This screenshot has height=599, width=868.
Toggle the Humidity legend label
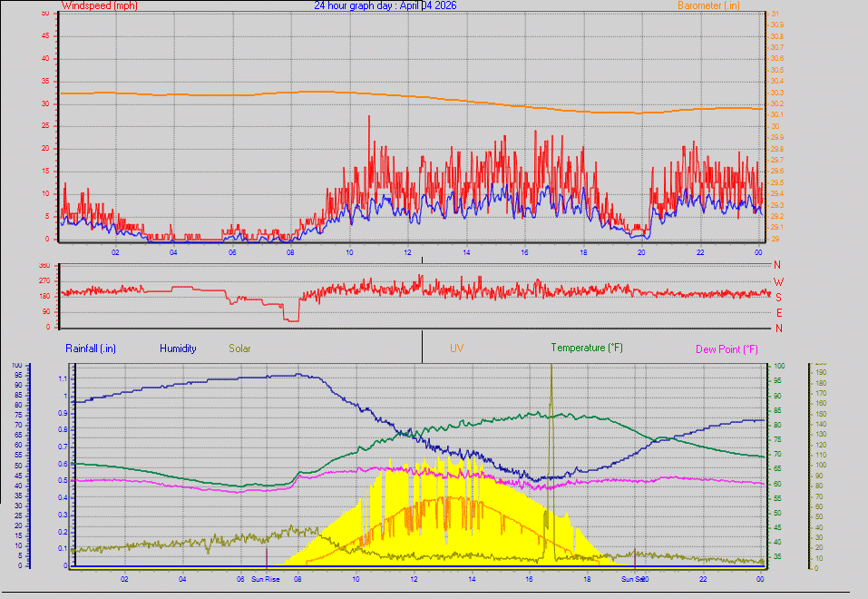coord(178,348)
